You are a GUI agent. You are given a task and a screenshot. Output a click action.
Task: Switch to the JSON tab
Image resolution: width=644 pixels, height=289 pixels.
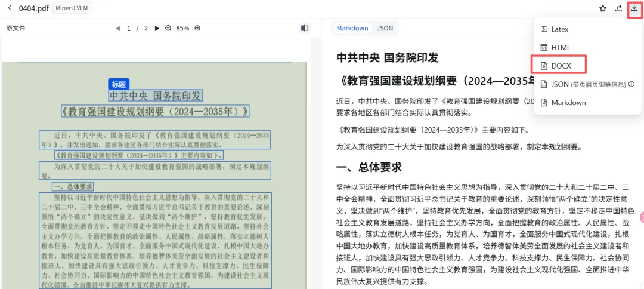tap(385, 29)
